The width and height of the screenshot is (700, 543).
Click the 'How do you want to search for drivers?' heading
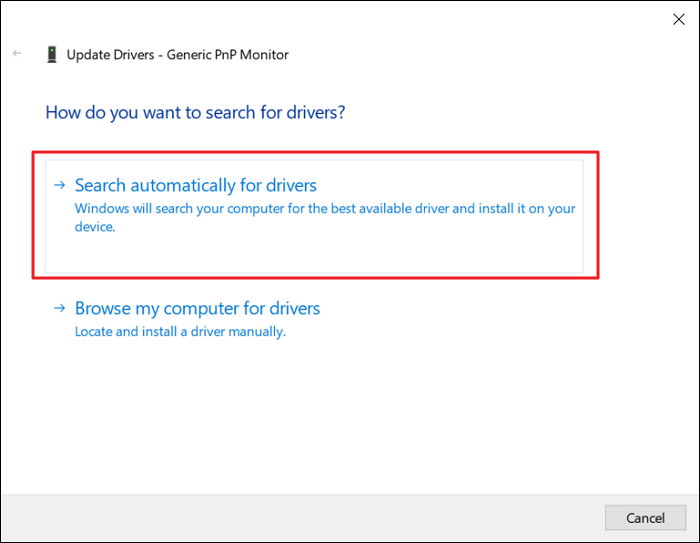(196, 113)
